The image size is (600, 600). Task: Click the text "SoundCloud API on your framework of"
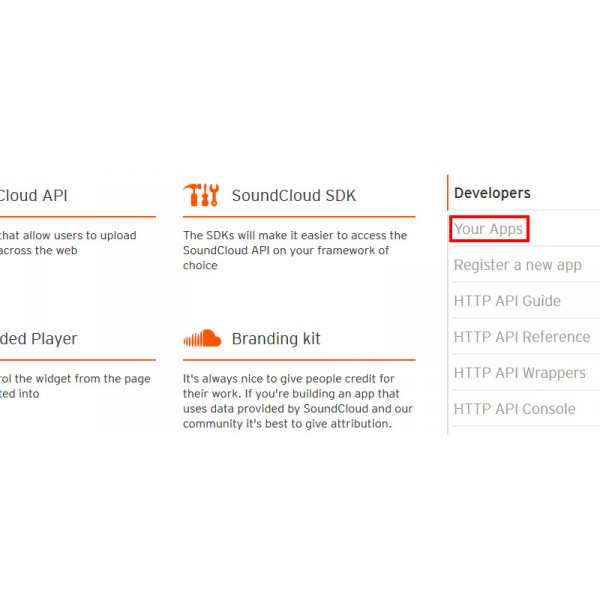point(286,251)
